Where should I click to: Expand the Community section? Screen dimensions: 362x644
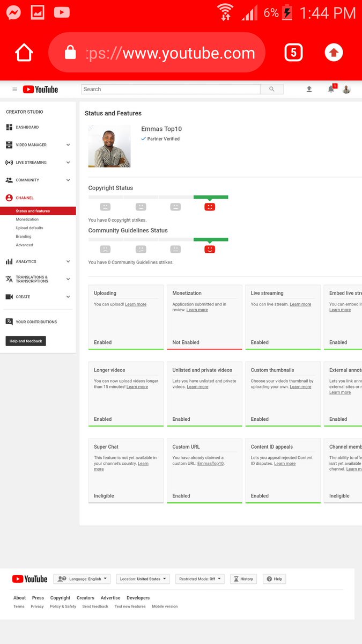(68, 180)
